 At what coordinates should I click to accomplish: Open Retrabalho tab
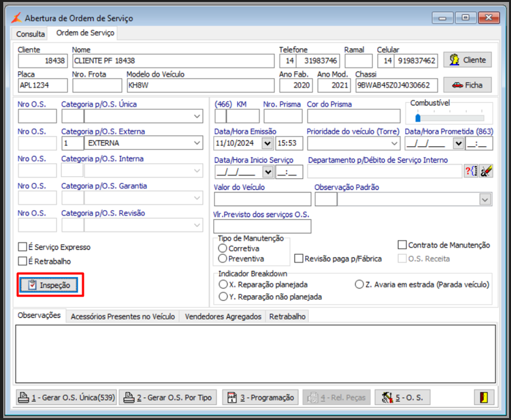(x=287, y=317)
